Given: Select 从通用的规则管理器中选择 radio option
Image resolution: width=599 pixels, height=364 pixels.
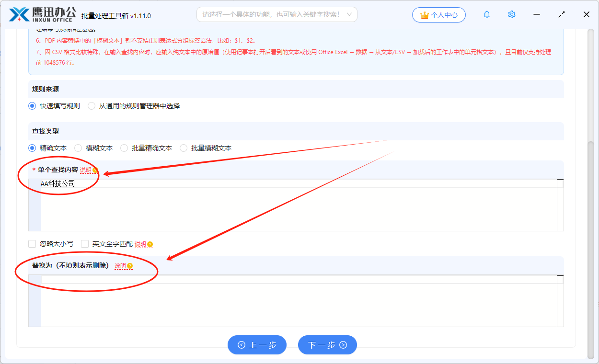Looking at the screenshot, I should [92, 106].
